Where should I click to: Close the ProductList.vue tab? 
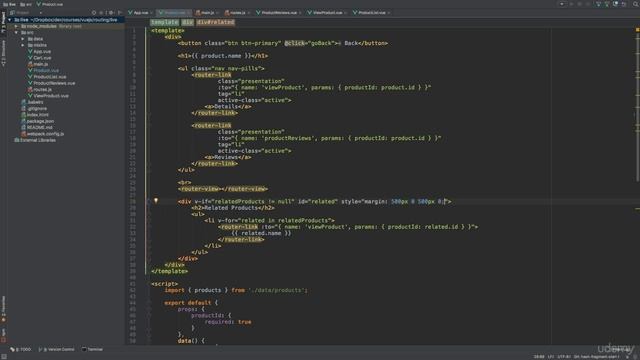point(389,13)
